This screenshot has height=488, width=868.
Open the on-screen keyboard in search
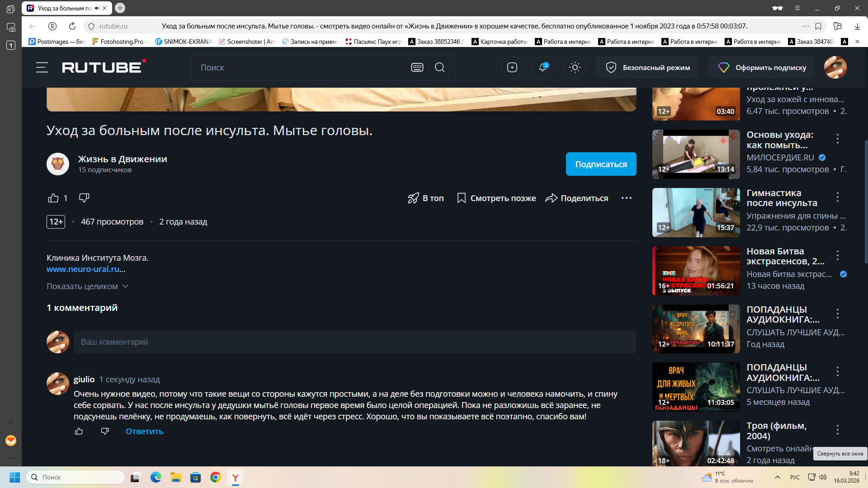(417, 67)
